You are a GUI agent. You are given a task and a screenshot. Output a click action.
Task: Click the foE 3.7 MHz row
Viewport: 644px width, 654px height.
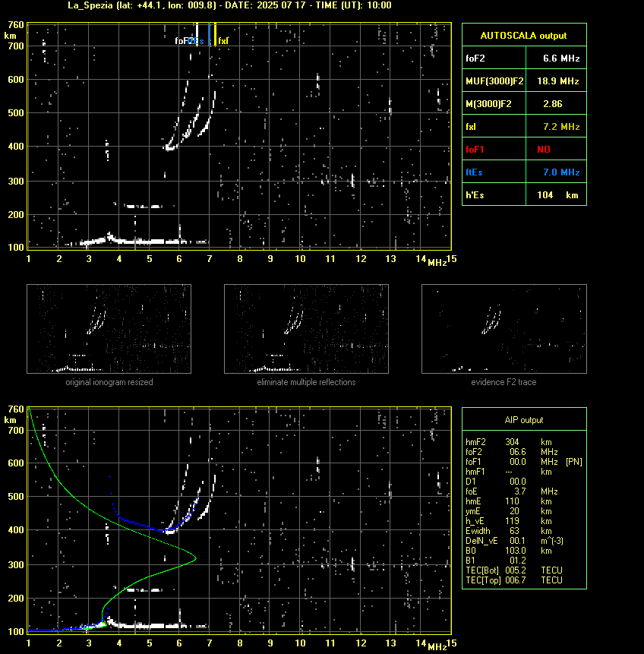pos(511,491)
